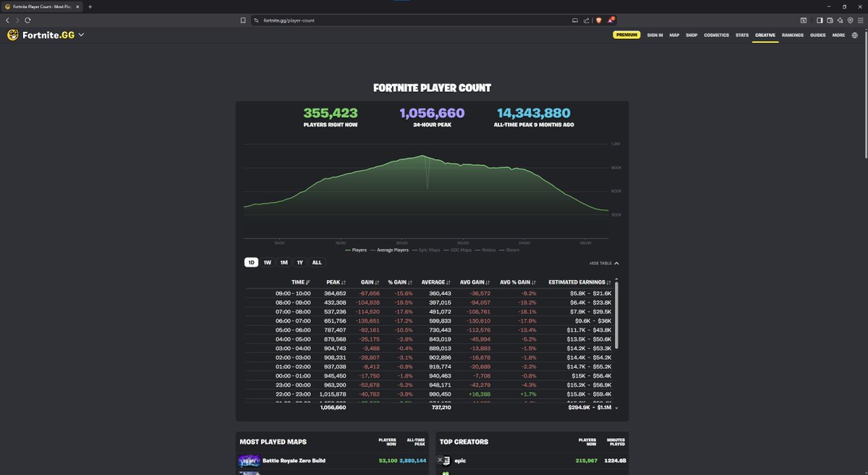Click the Fortnite.GG smiley logo
The height and width of the screenshot is (475, 868).
[x=12, y=35]
